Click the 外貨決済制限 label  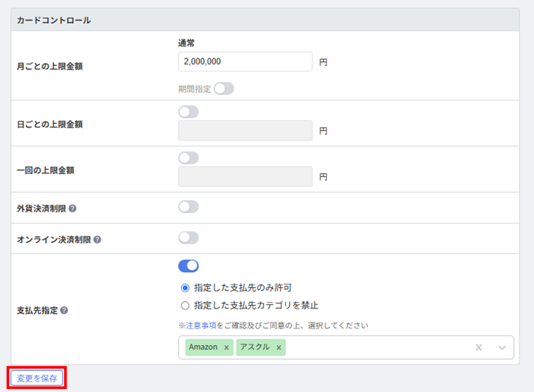[x=41, y=209]
